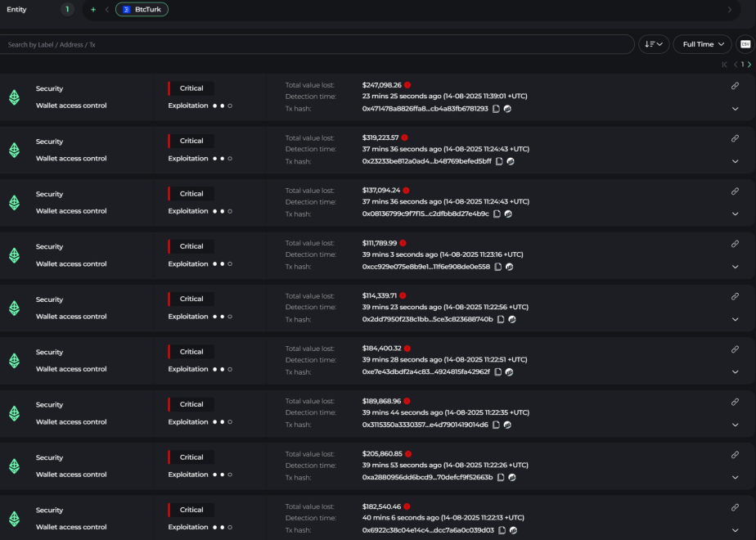Image resolution: width=756 pixels, height=540 pixels.
Task: Open explorer icon for 0x6922c38c04e14c4 hash
Action: 513,530
